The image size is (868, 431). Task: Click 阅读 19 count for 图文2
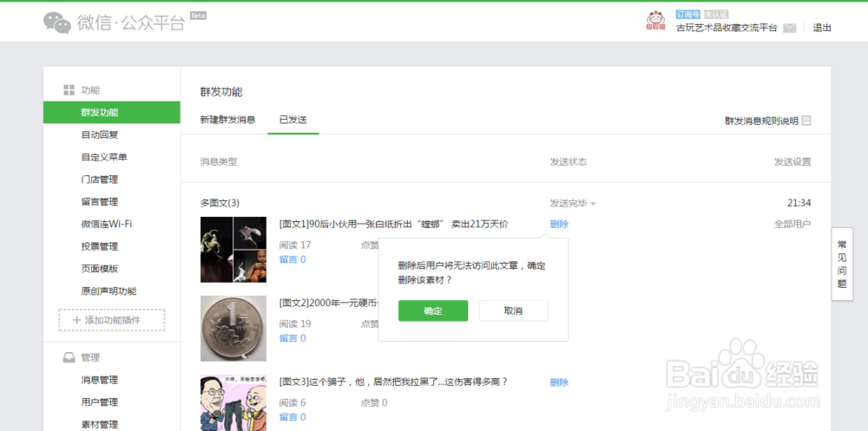coord(295,323)
